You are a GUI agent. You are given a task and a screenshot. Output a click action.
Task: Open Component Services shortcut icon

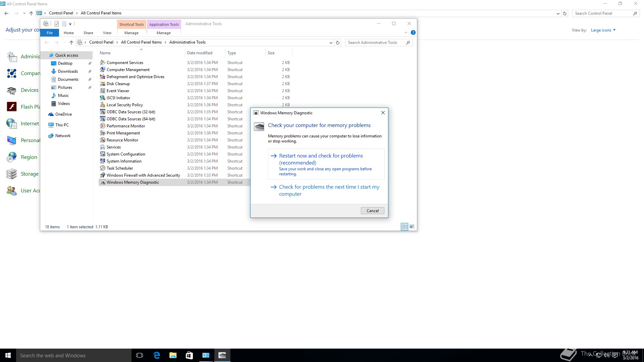pyautogui.click(x=103, y=63)
